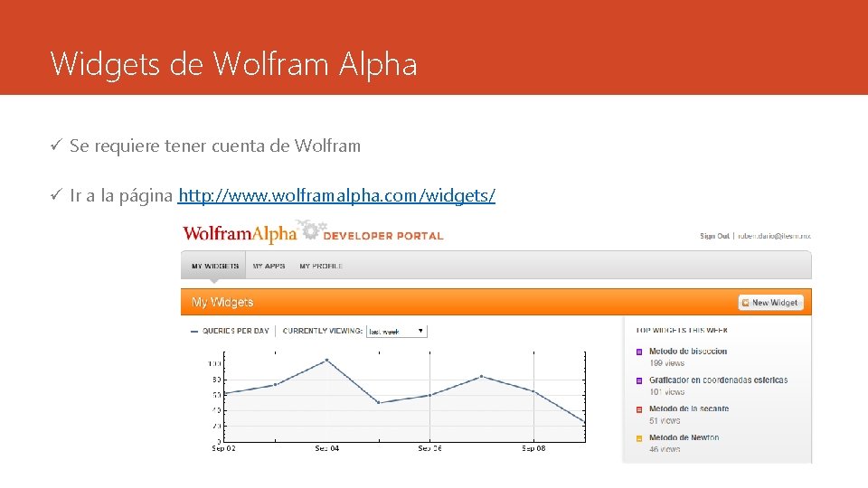The image size is (868, 488).
Task: Click the 'My Widgets' orange header title
Action: pyautogui.click(x=222, y=302)
